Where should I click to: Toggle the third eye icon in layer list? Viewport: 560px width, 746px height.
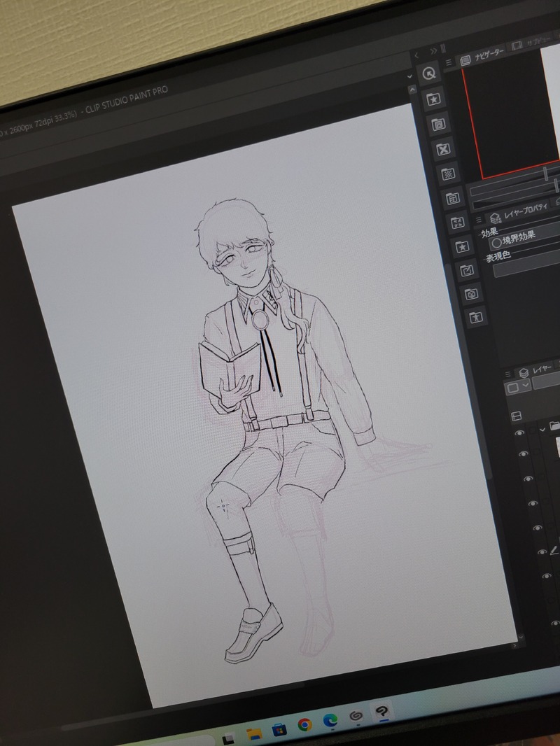pyautogui.click(x=528, y=479)
